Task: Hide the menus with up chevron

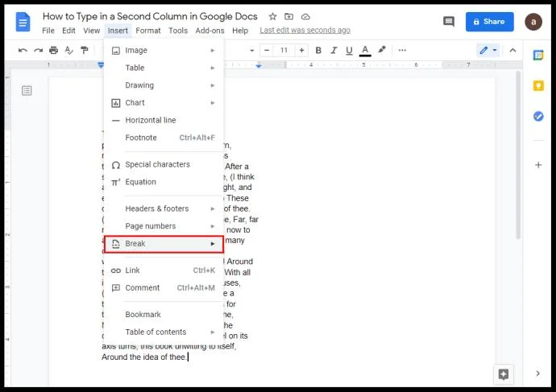Action: 512,50
